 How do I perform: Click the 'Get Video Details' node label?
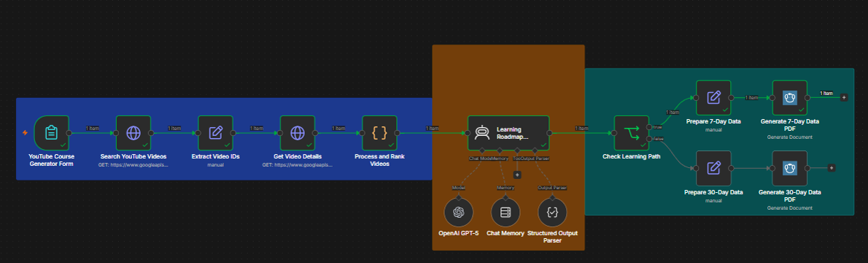coord(298,156)
